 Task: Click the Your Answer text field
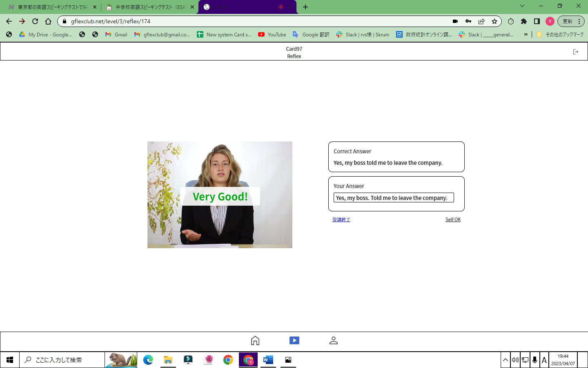[x=394, y=198]
